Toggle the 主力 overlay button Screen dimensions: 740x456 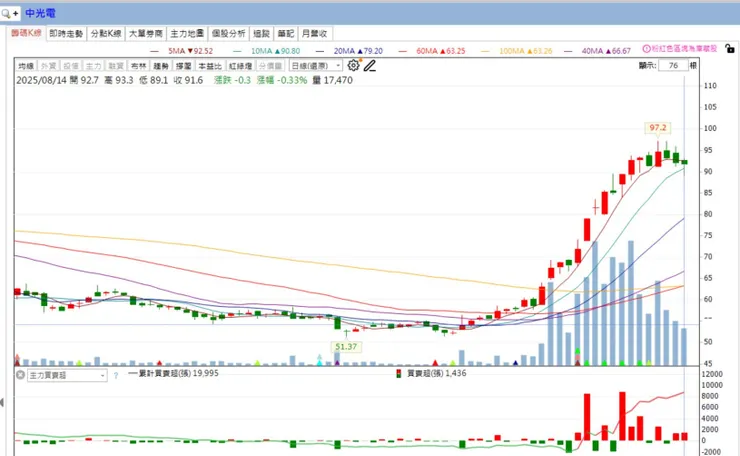[93, 66]
